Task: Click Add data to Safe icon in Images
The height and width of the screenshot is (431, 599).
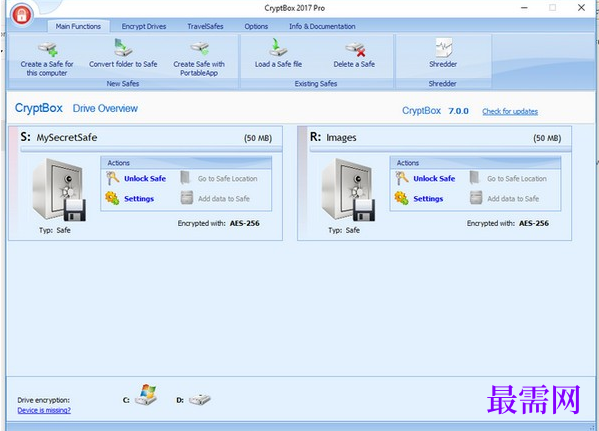Action: point(476,198)
